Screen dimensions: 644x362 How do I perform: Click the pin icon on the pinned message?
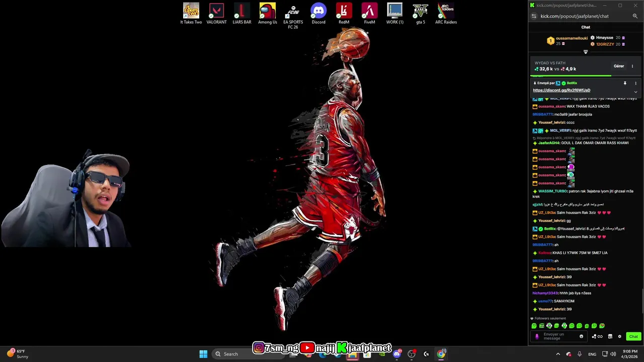625,83
